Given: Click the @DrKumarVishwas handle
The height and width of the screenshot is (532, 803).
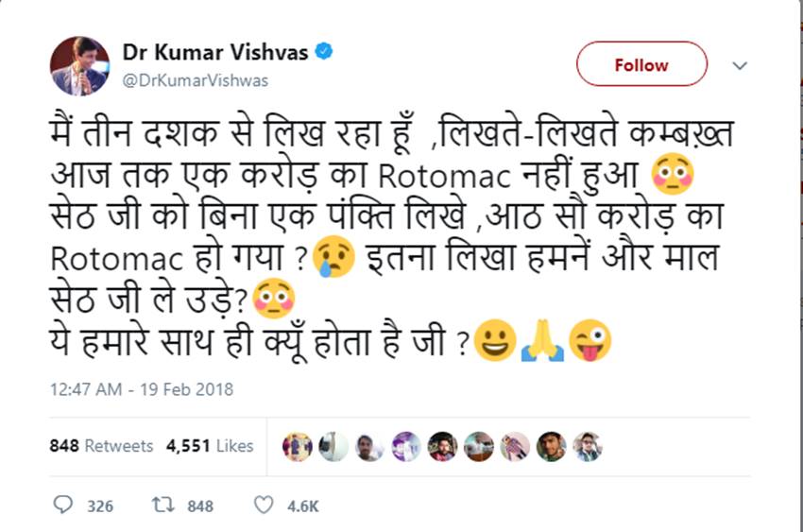Looking at the screenshot, I should pyautogui.click(x=196, y=81).
